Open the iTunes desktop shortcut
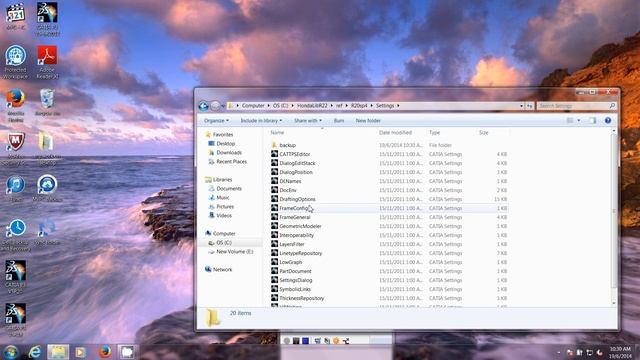The width and height of the screenshot is (640, 360). 16,185
